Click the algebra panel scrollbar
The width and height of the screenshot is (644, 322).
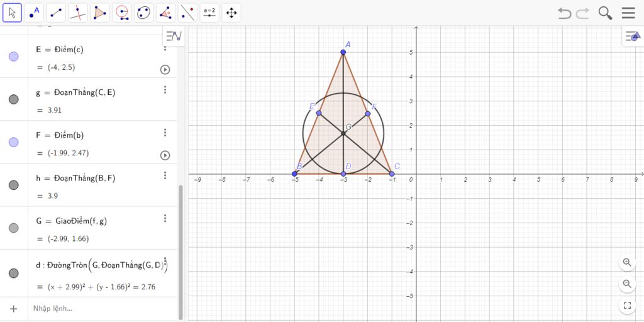click(x=180, y=252)
